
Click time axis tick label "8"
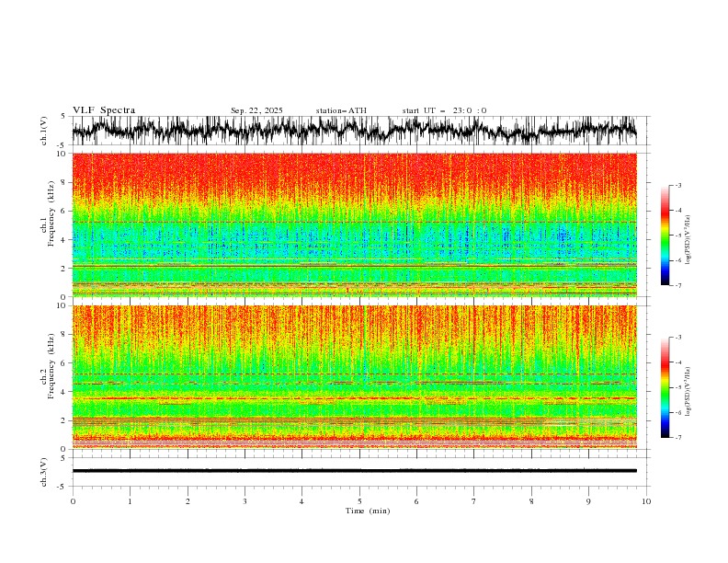(531, 501)
